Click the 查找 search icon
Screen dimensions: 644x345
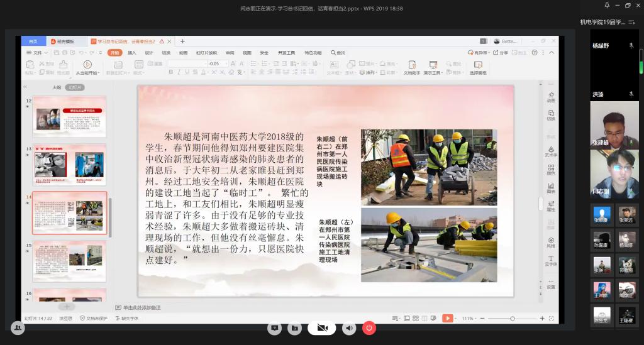(x=338, y=53)
